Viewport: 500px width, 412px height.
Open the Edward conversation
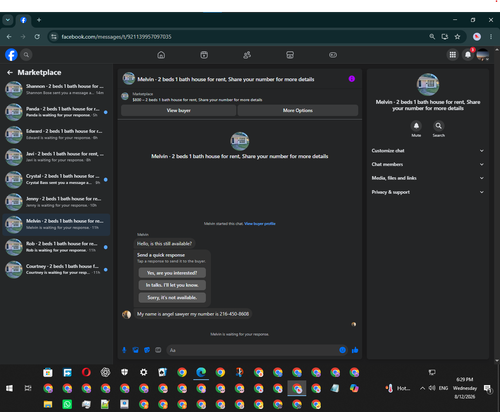click(x=56, y=134)
